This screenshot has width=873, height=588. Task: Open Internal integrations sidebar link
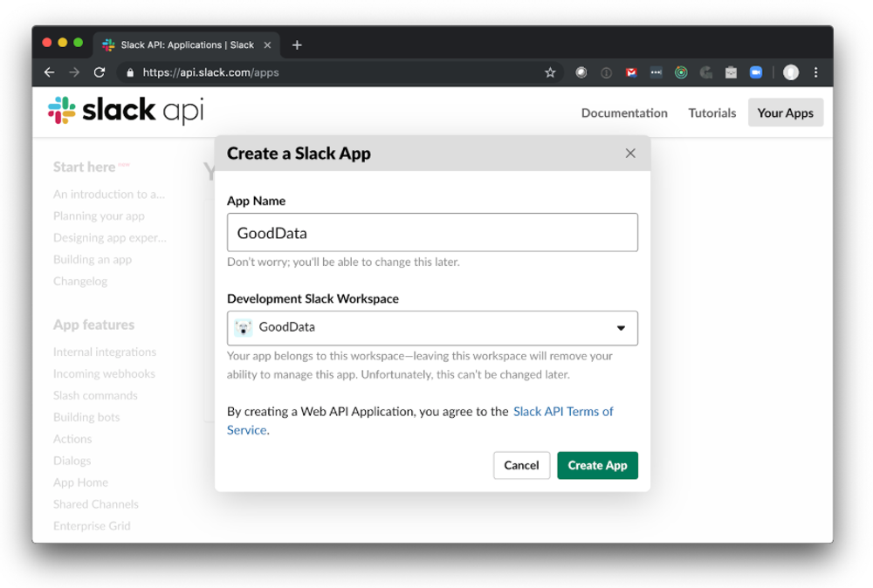click(105, 352)
